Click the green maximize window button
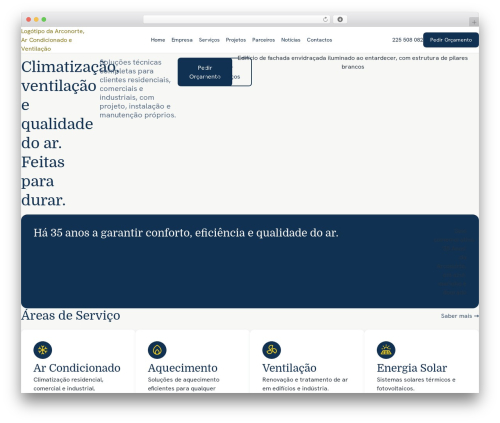Viewport: 500px width, 423px height. point(44,20)
